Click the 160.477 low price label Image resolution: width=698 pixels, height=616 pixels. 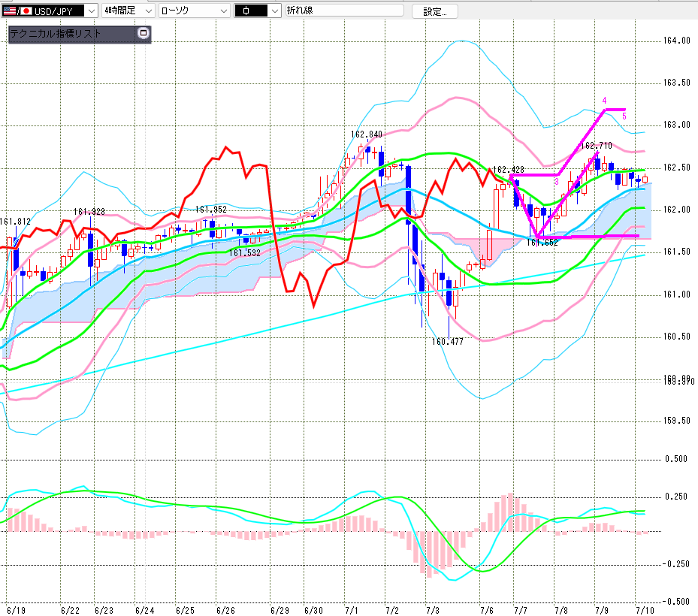click(x=447, y=342)
